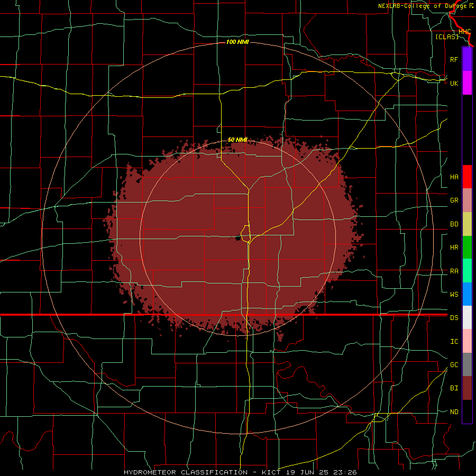The image size is (476, 476).
Task: Click the "IC" legend label
Action: point(454,342)
